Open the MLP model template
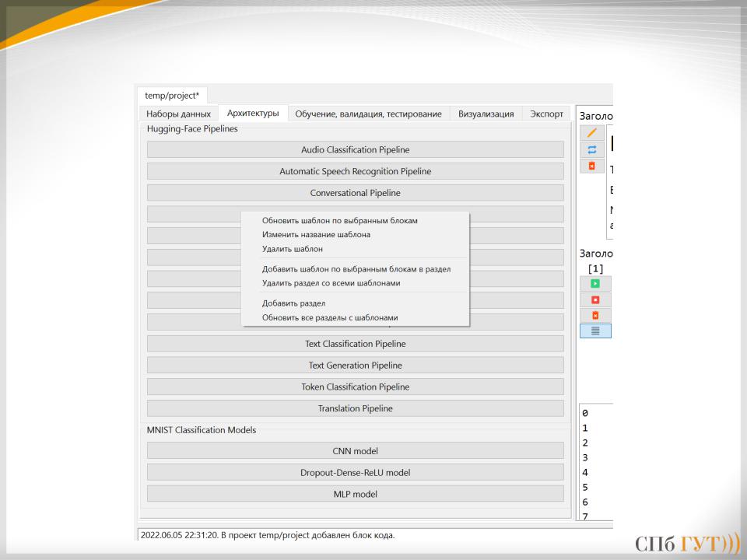Screen dimensions: 747x560 356,494
